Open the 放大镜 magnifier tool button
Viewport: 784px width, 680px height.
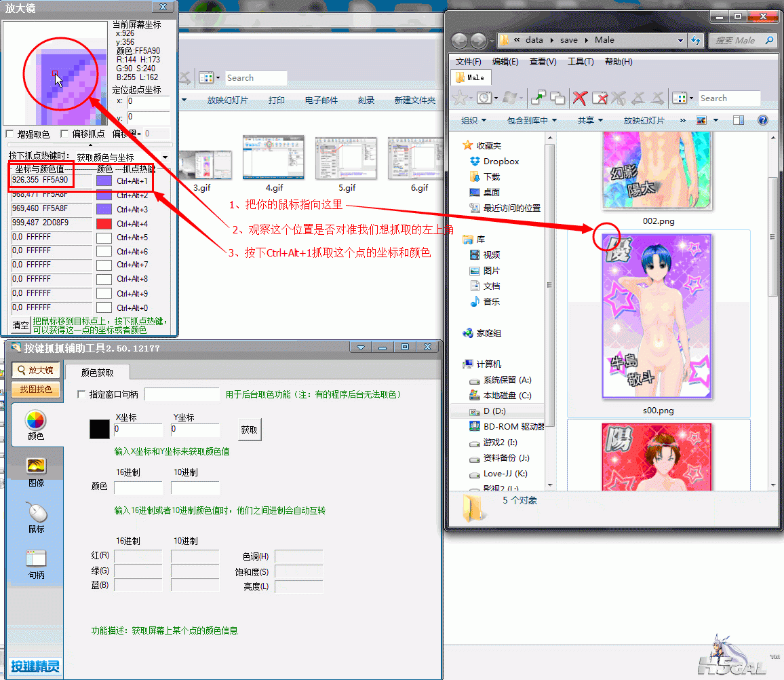35,371
